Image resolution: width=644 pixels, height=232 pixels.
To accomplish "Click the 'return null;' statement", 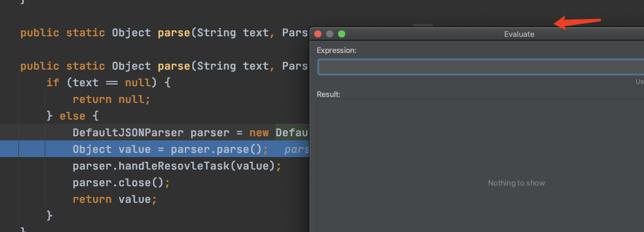I will pos(112,99).
